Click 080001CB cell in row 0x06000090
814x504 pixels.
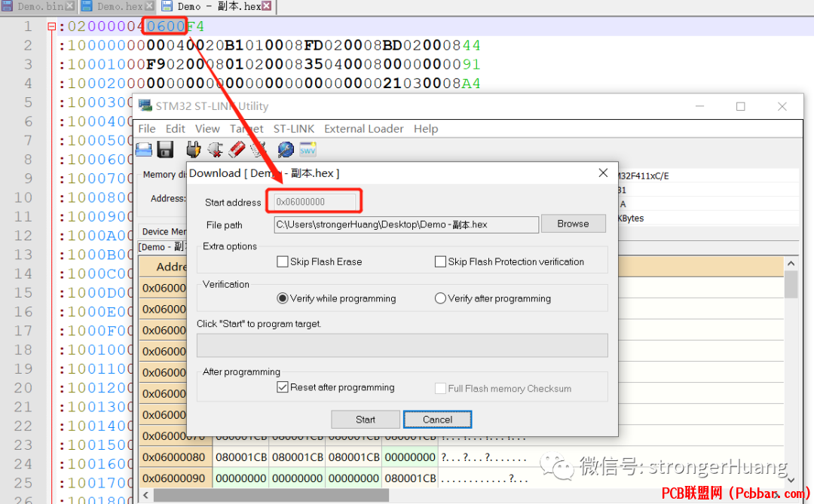410,478
